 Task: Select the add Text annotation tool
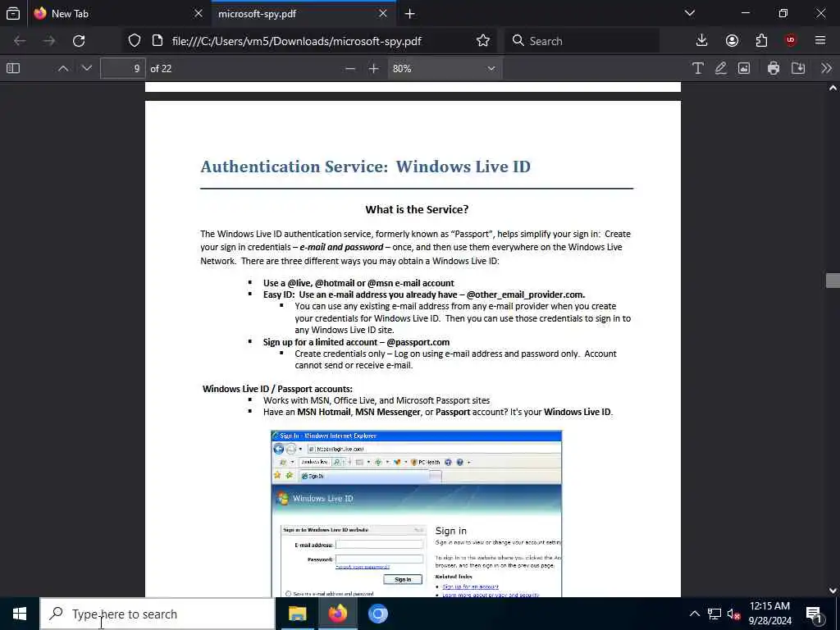(x=697, y=69)
